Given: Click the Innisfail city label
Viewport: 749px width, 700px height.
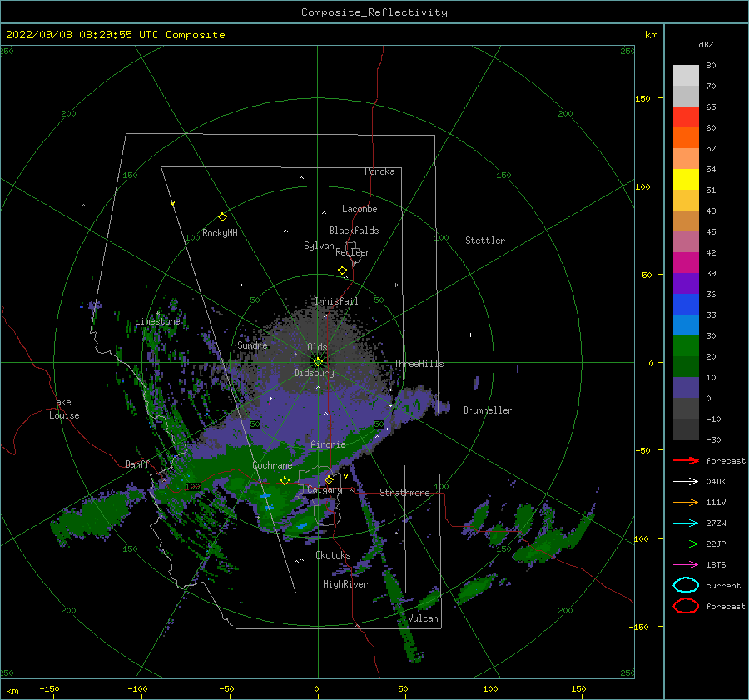Looking at the screenshot, I should point(336,301).
